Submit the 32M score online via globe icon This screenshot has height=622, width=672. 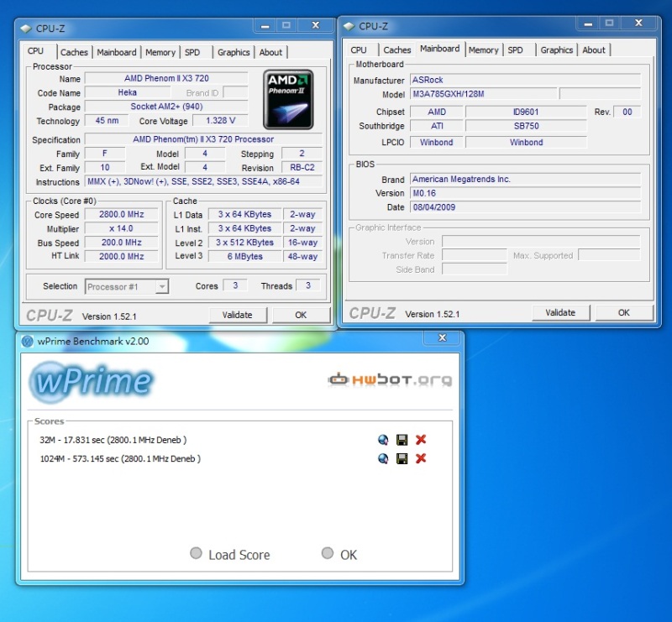pos(383,440)
